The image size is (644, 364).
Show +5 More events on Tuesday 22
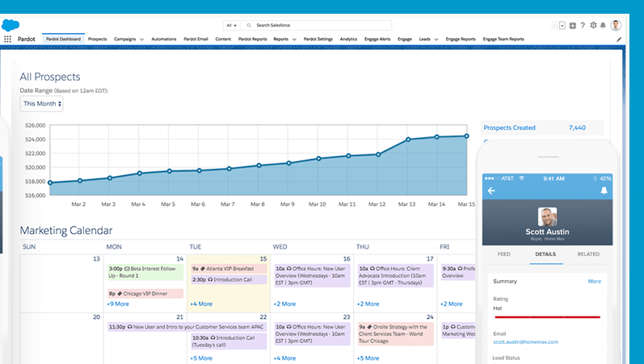coord(201,358)
